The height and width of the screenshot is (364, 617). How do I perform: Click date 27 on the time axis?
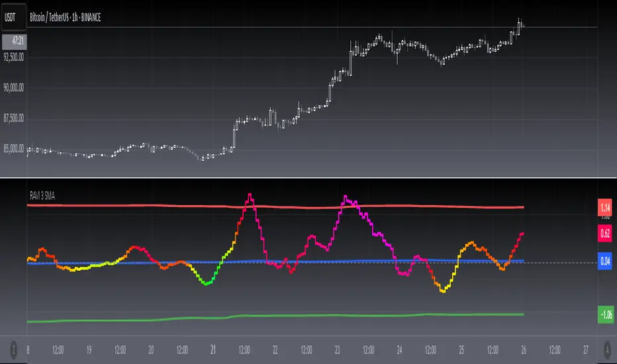pyautogui.click(x=586, y=350)
